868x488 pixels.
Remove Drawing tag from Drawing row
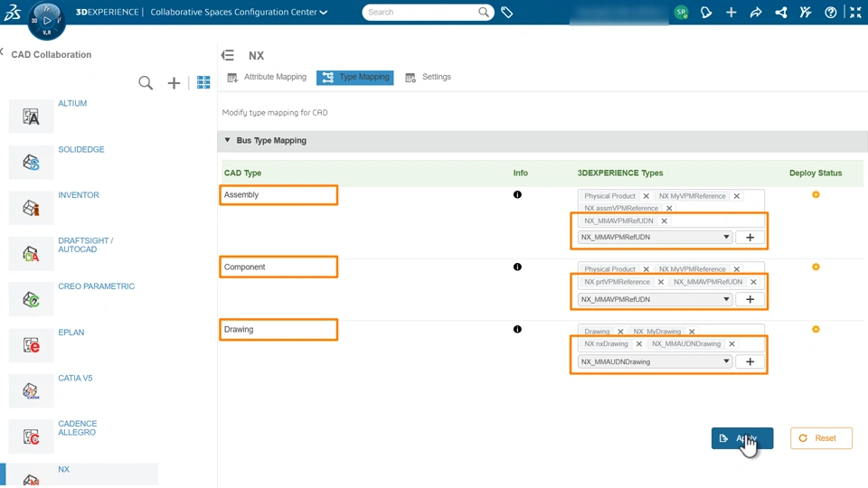(620, 332)
